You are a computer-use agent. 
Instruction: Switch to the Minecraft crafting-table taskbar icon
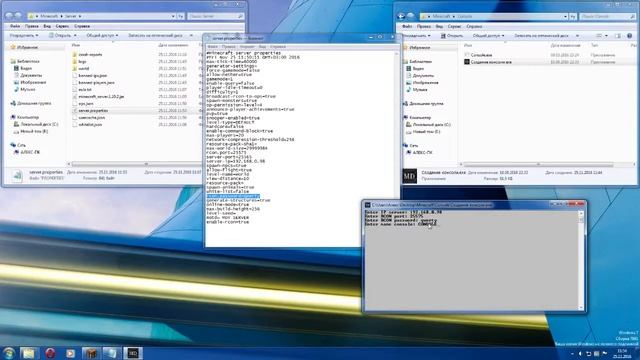91,353
